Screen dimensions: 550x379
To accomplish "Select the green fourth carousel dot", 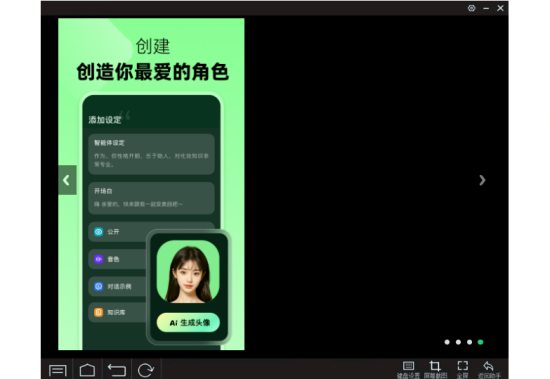I will click(481, 342).
